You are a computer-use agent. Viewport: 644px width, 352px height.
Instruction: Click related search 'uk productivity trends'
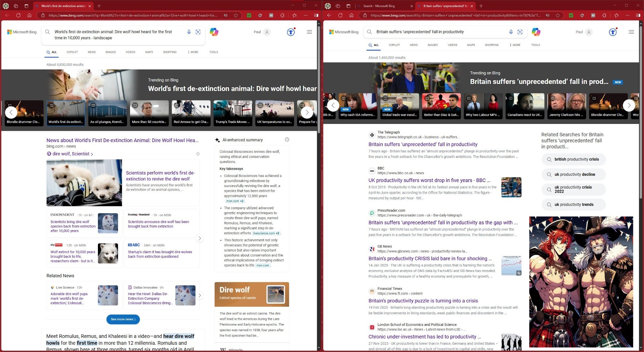point(574,205)
